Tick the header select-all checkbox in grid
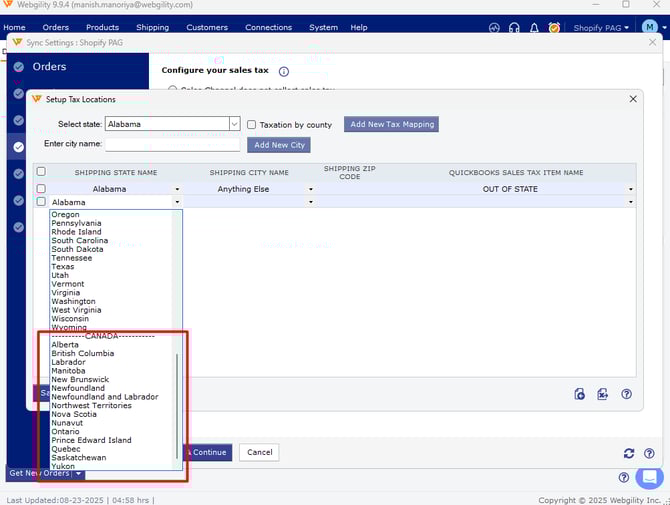The height and width of the screenshot is (505, 670). [41, 171]
